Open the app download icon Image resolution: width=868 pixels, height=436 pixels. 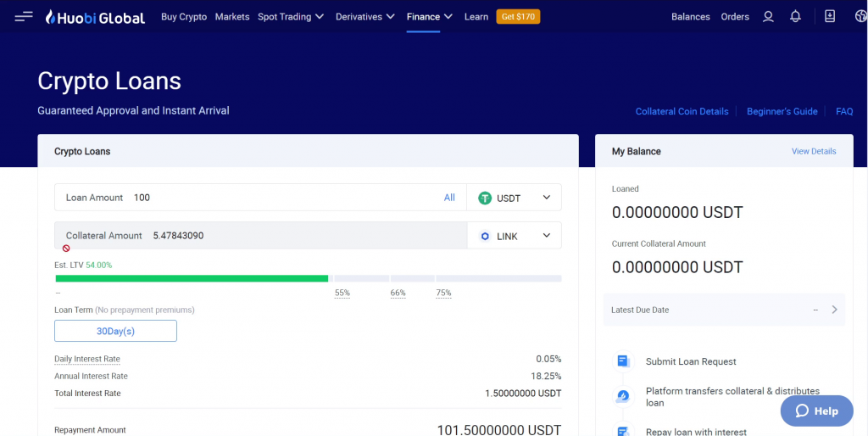tap(830, 17)
